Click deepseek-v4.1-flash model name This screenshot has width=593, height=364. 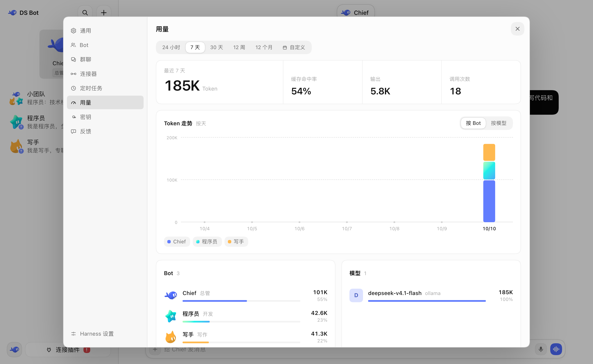coord(395,293)
